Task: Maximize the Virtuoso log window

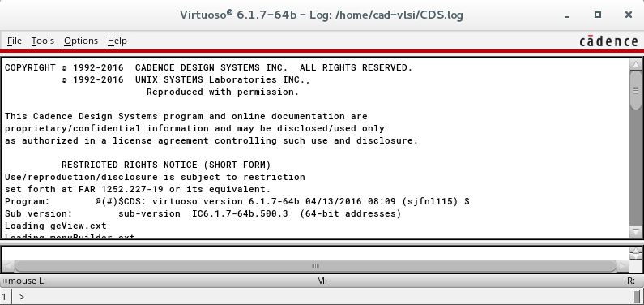Action: 598,15
